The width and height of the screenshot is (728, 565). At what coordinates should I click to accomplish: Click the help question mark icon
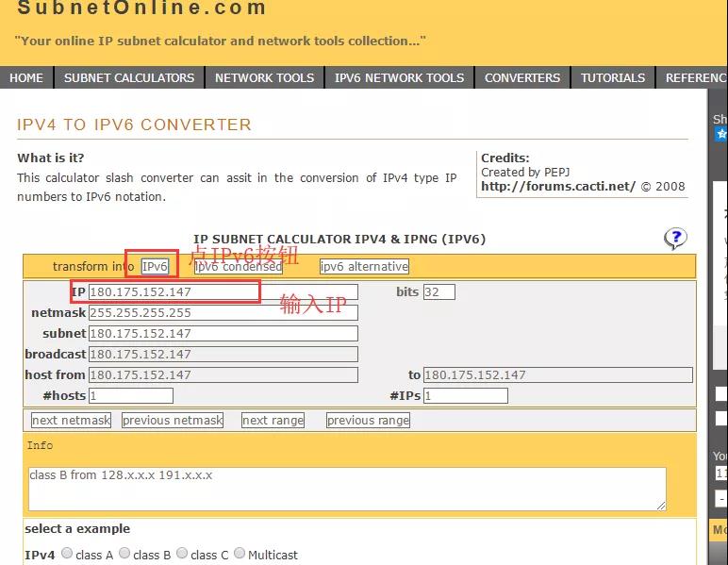(x=675, y=239)
